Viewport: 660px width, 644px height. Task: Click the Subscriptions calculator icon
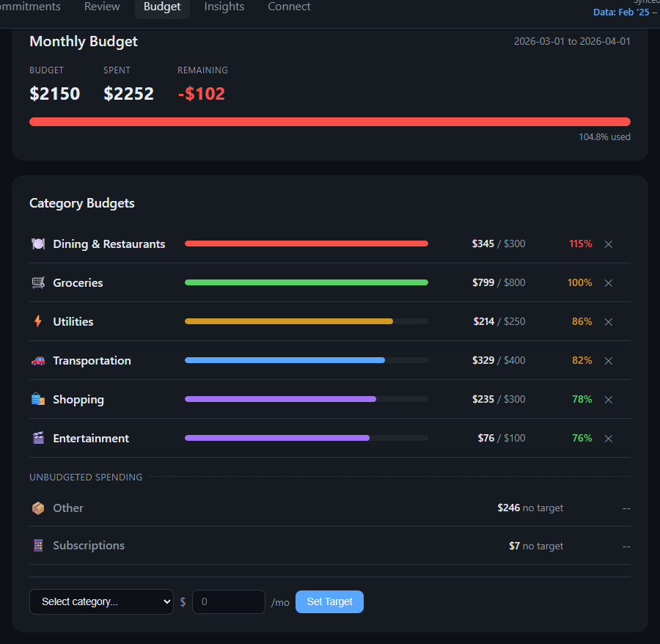[37, 545]
